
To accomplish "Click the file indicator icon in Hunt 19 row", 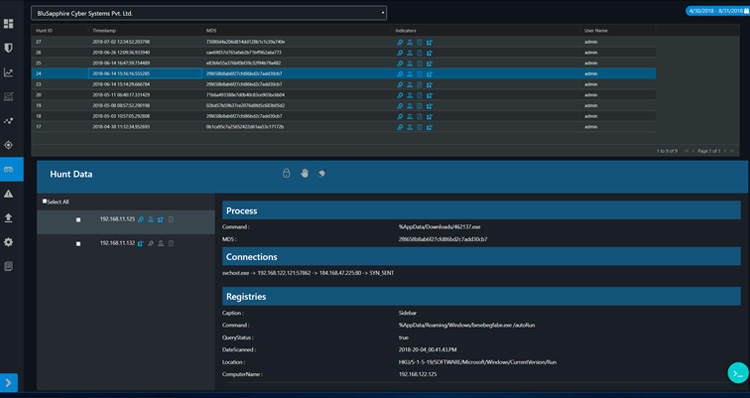I will pos(419,106).
